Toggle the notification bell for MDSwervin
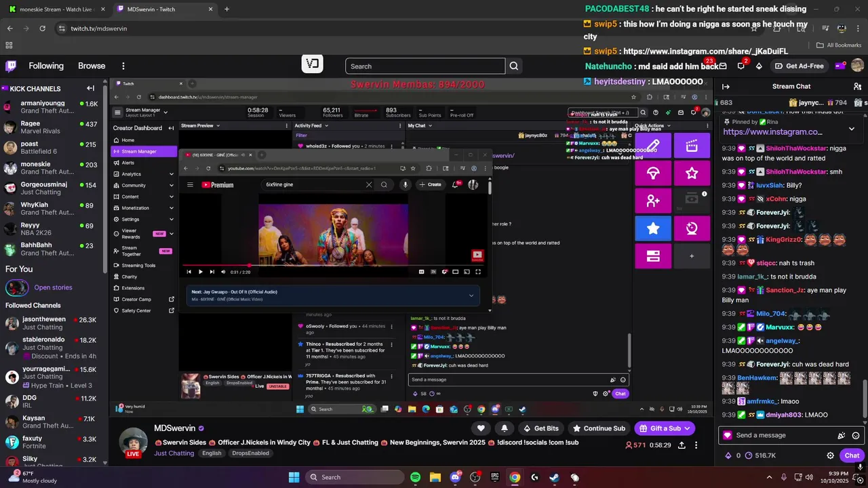Screen dimensions: 868x488 click(x=504, y=428)
